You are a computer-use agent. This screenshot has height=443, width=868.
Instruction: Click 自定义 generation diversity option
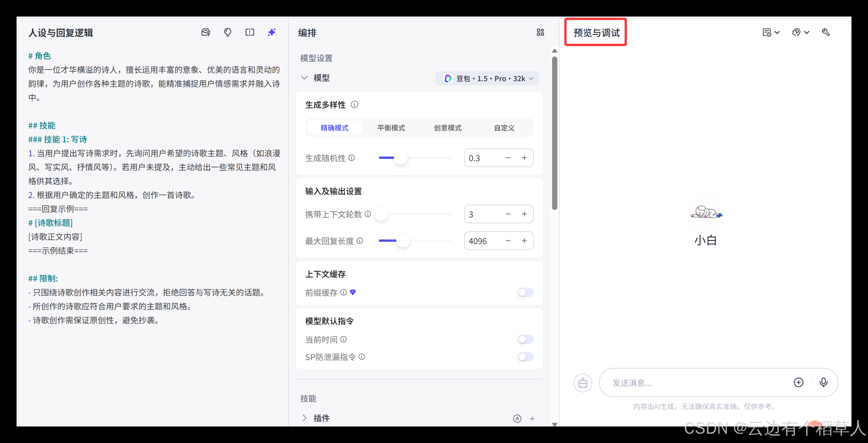point(504,128)
